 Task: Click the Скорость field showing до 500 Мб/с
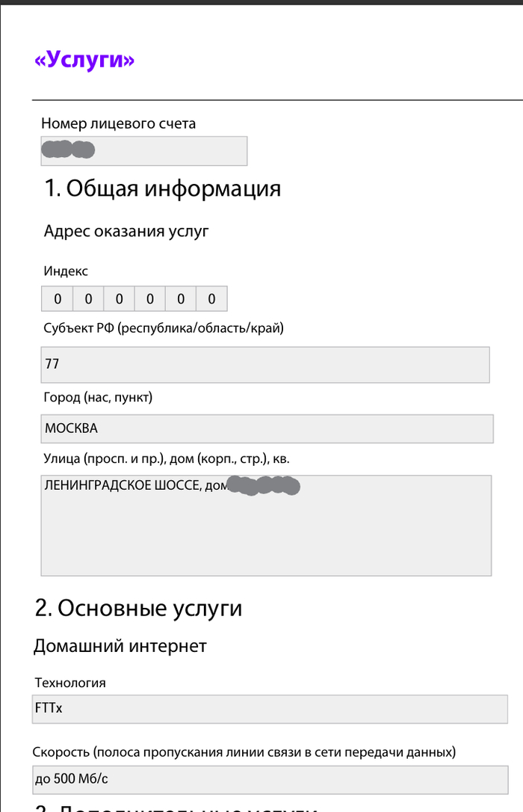point(269,779)
